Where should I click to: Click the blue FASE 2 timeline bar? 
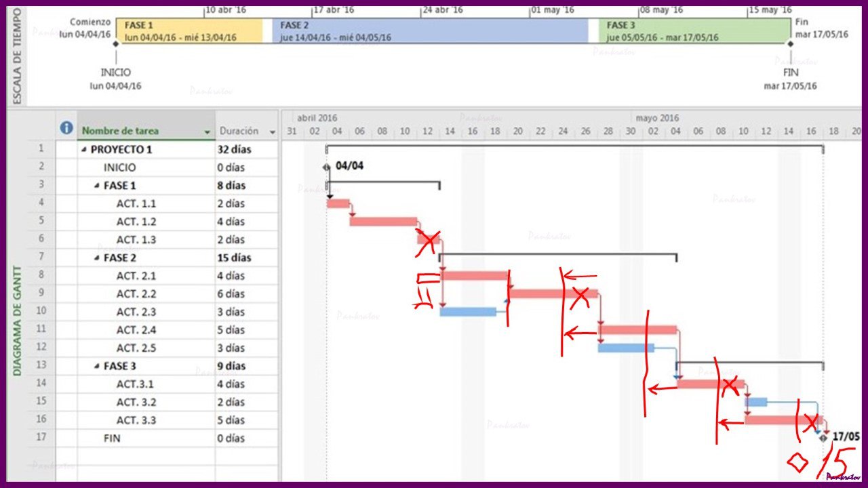click(430, 30)
